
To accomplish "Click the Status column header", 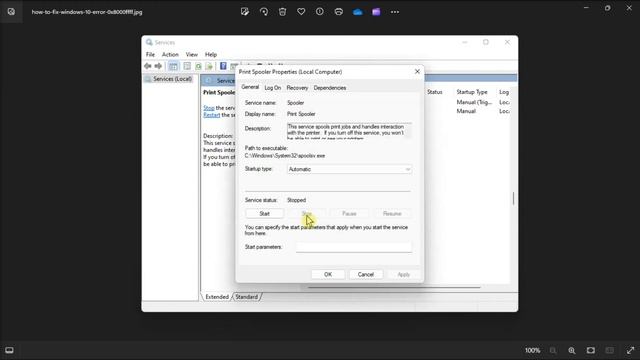I will 435,92.
